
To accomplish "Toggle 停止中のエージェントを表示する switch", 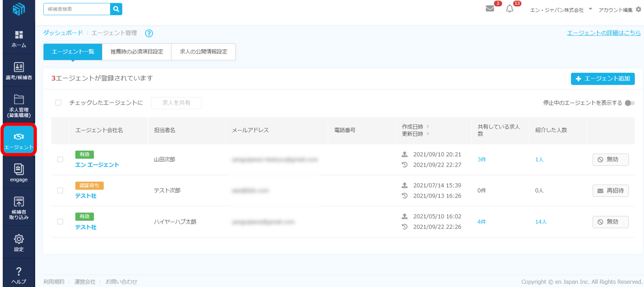I will 629,103.
